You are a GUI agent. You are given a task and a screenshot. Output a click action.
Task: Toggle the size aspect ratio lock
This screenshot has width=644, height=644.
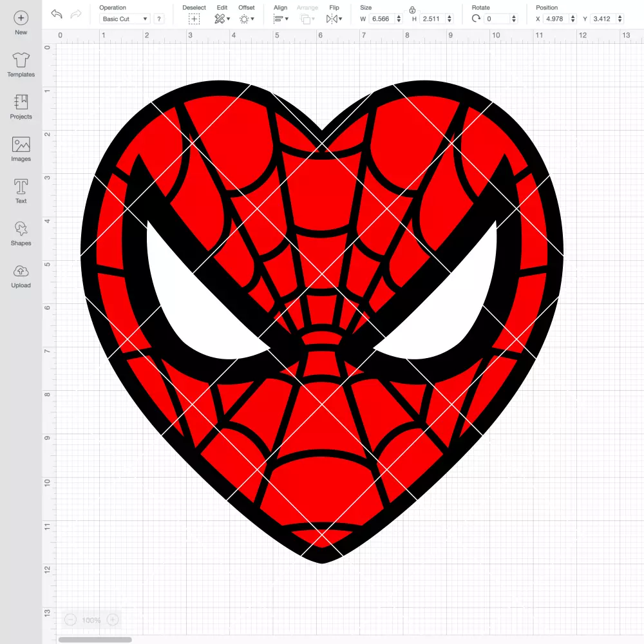click(412, 10)
